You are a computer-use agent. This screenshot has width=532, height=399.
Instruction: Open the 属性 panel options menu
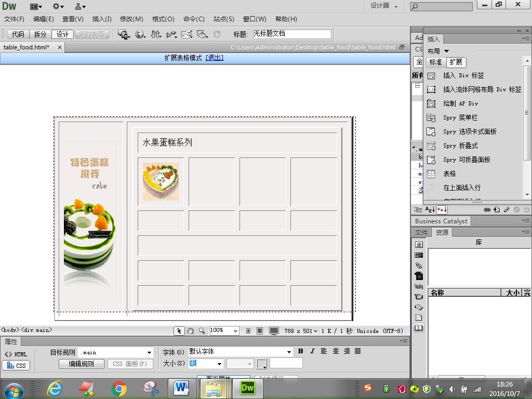coord(403,341)
